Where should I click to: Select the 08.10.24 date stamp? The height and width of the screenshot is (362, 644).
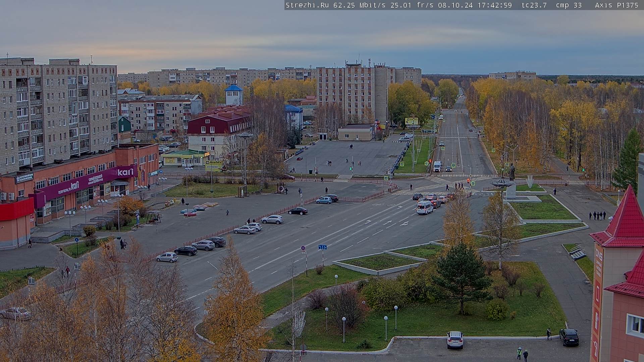pos(455,5)
